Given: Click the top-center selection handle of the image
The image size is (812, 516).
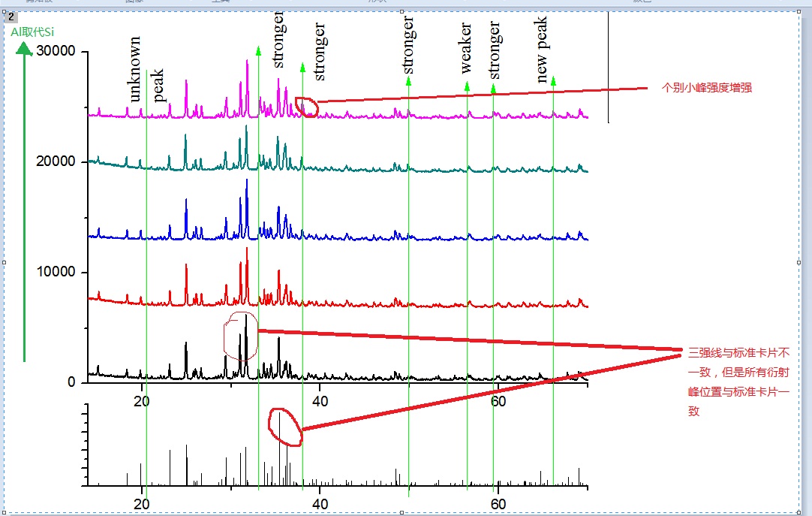Looking at the screenshot, I should [x=402, y=11].
